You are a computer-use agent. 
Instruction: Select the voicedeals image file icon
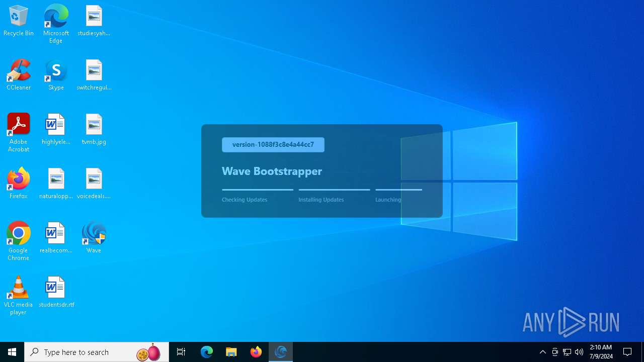[94, 184]
